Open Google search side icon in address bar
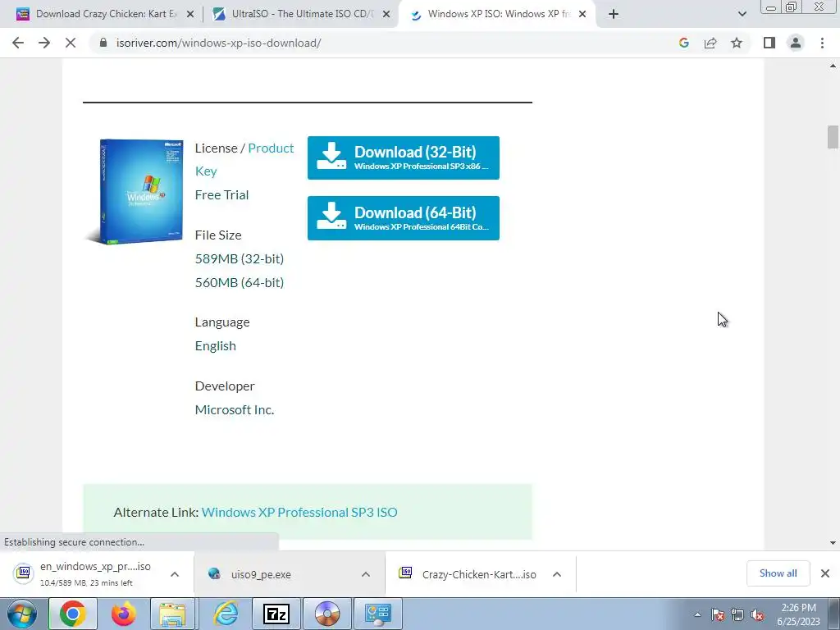 (x=683, y=43)
